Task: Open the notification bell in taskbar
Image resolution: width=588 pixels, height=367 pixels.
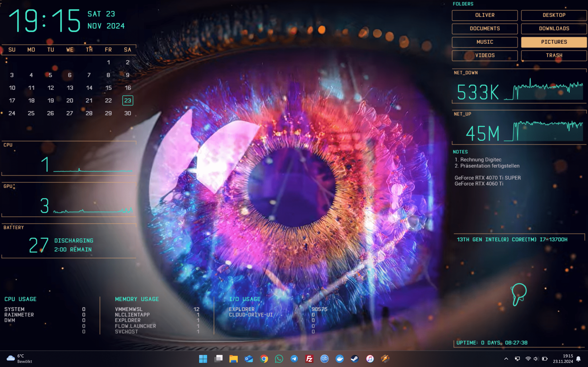Action: pos(579,359)
